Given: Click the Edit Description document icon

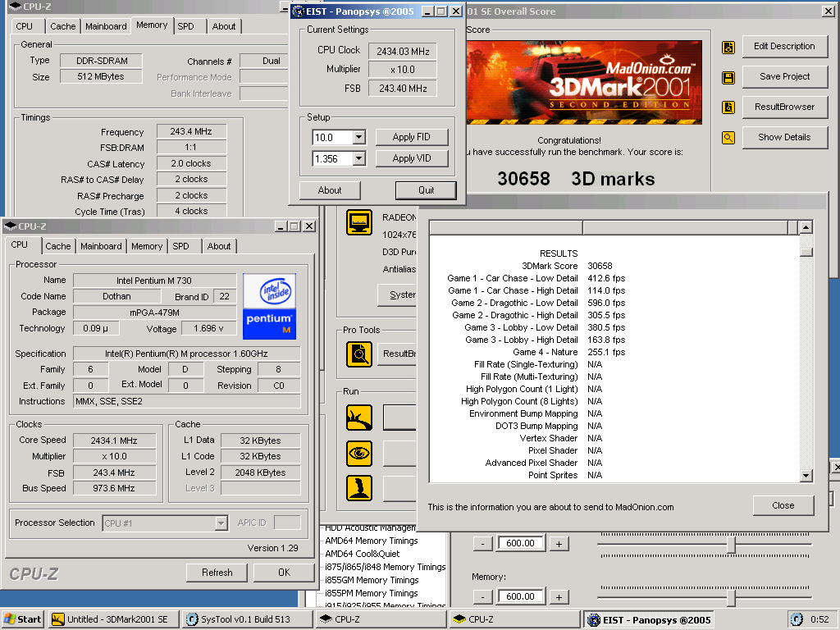Looking at the screenshot, I should [x=728, y=48].
